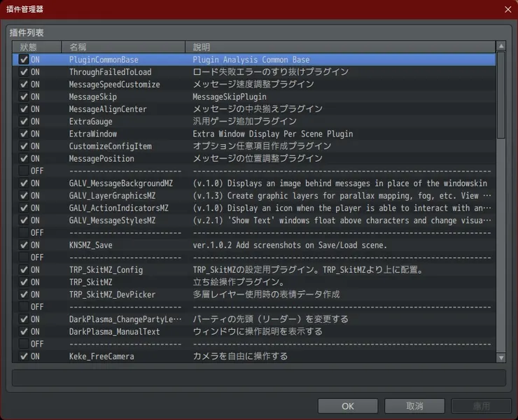This screenshot has width=518, height=420.
Task: Toggle the ThroughFailedToLoad checkbox
Action: 24,71
